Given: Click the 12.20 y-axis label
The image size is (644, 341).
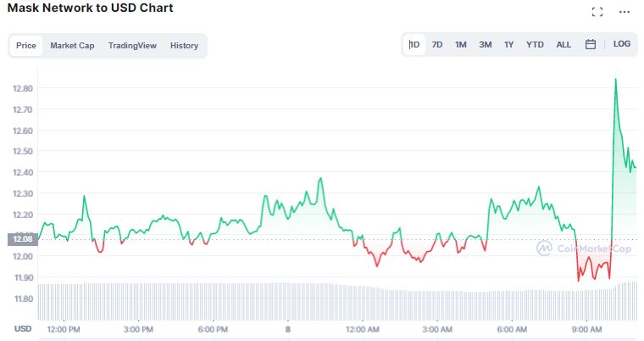Looking at the screenshot, I should (x=23, y=215).
